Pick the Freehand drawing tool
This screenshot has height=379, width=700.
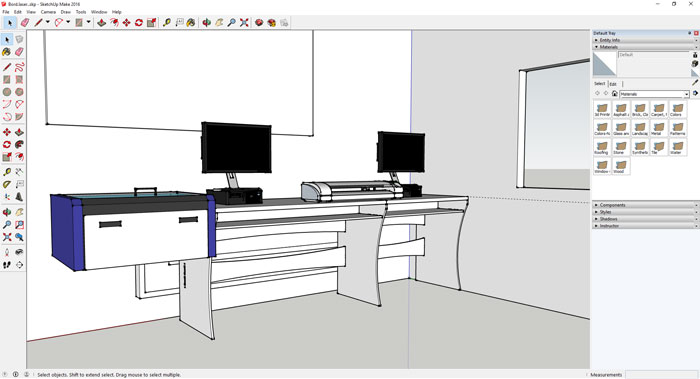coord(19,67)
